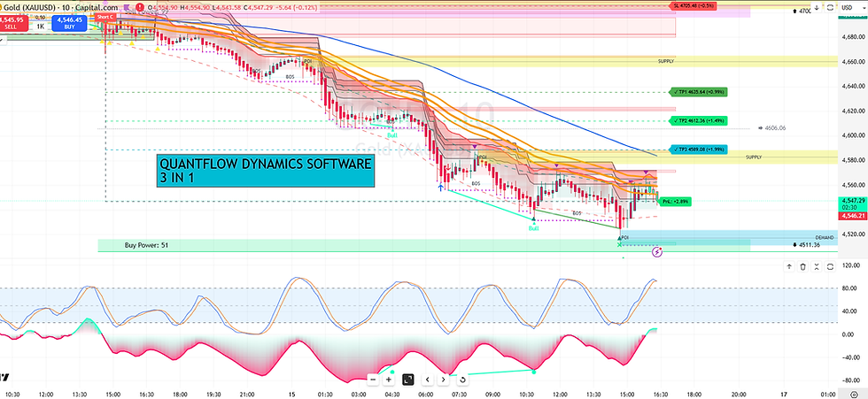The height and width of the screenshot is (399, 868).
Task: Click the 4,600.00 price axis label
Action: click(x=853, y=134)
